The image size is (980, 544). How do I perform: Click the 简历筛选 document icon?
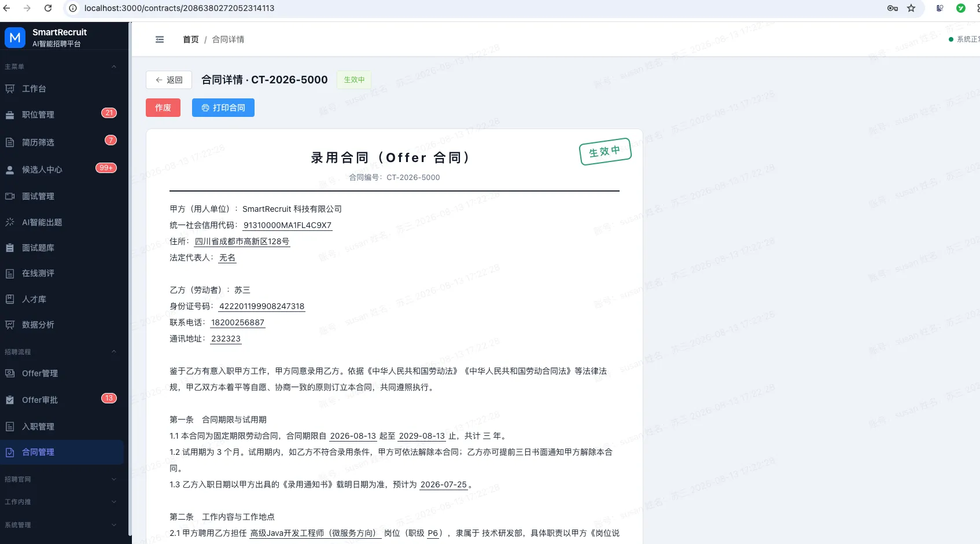tap(10, 142)
